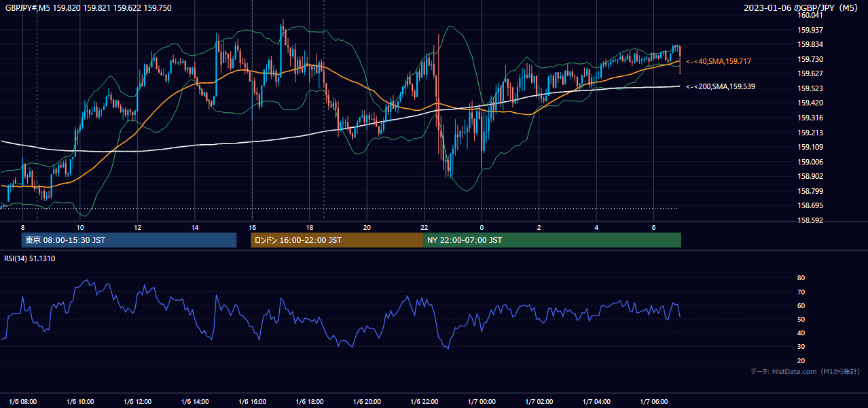The image size is (868, 408).
Task: Click price axis value 158.695
Action: pyautogui.click(x=811, y=205)
